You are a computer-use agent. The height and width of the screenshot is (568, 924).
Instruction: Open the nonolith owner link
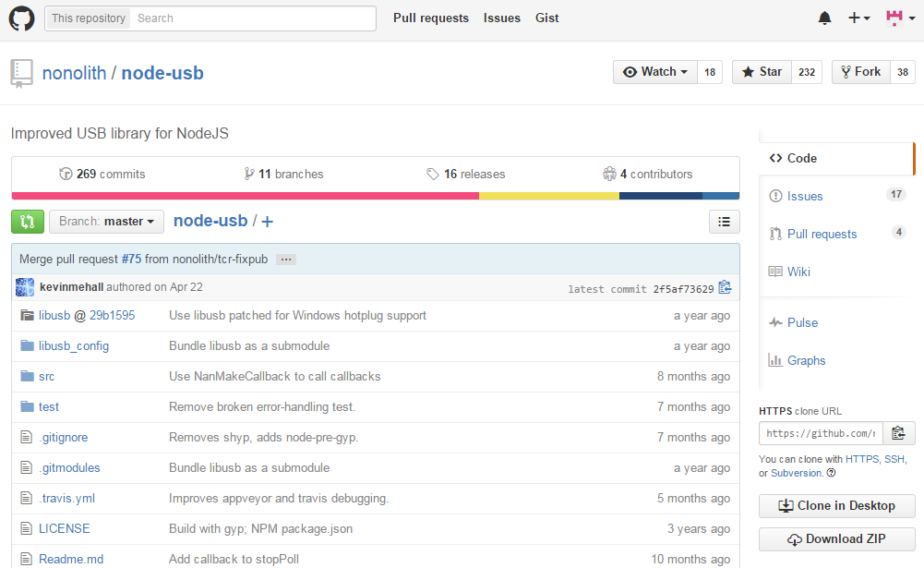point(74,73)
